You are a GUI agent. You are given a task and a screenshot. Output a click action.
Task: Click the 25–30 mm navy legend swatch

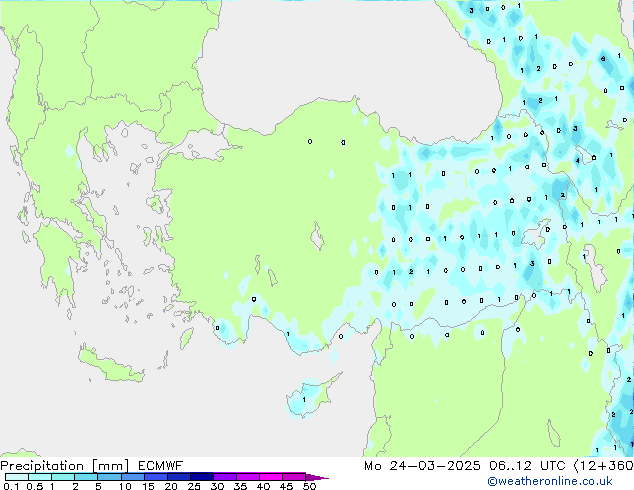[201, 477]
